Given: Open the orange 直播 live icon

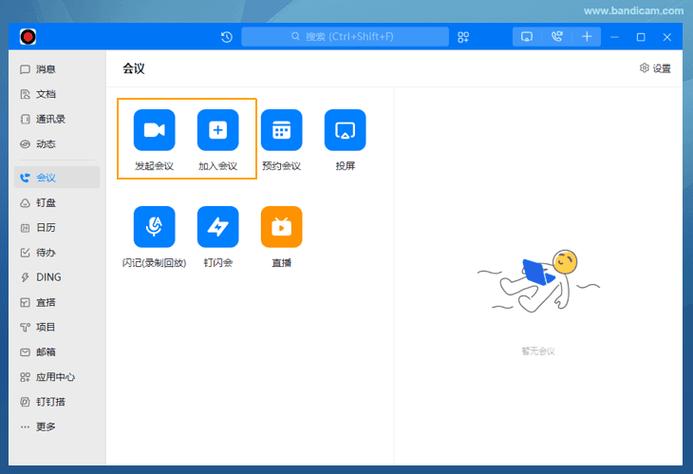Looking at the screenshot, I should (x=281, y=227).
